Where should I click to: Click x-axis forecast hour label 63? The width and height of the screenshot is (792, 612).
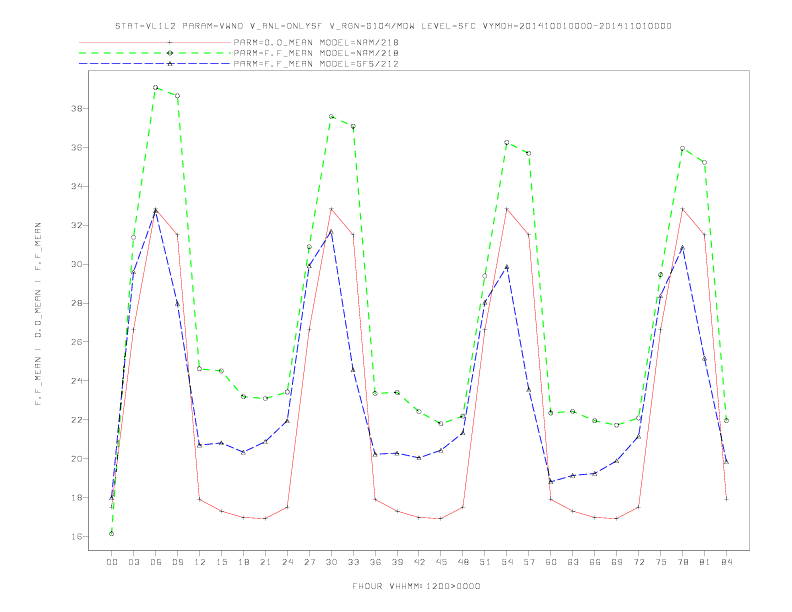pyautogui.click(x=573, y=562)
